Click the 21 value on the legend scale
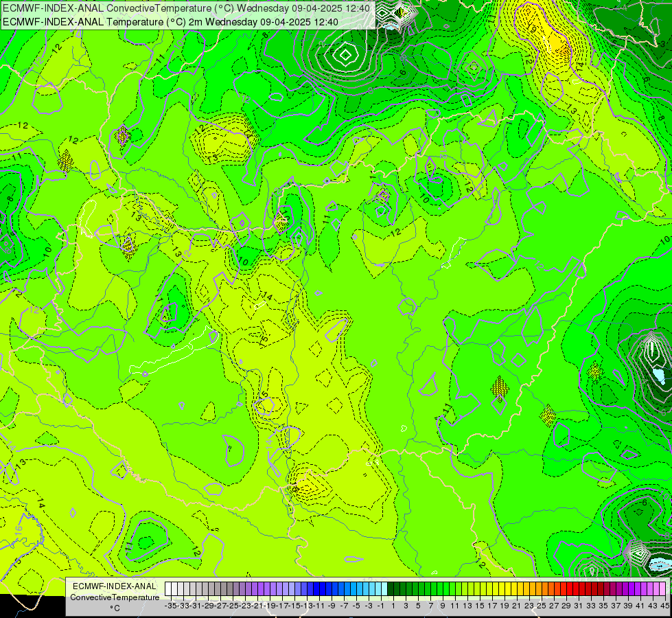This screenshot has width=672, height=618. (516, 606)
